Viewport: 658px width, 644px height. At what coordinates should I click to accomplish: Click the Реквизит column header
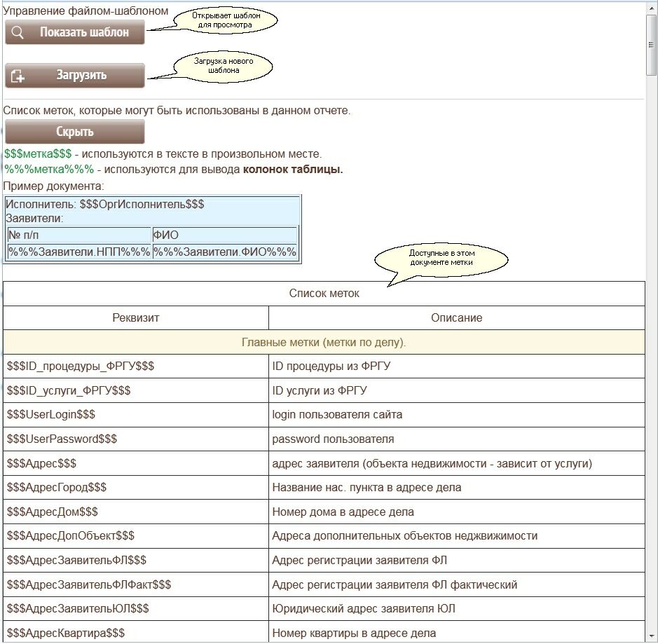pyautogui.click(x=136, y=317)
